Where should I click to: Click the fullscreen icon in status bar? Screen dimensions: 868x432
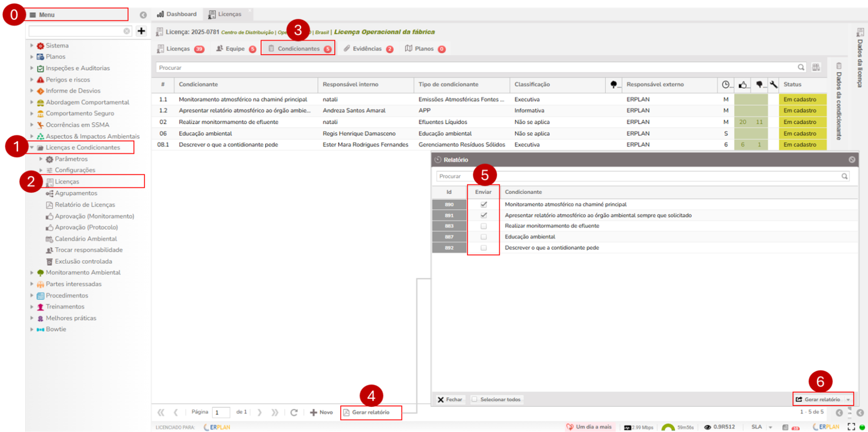(851, 427)
